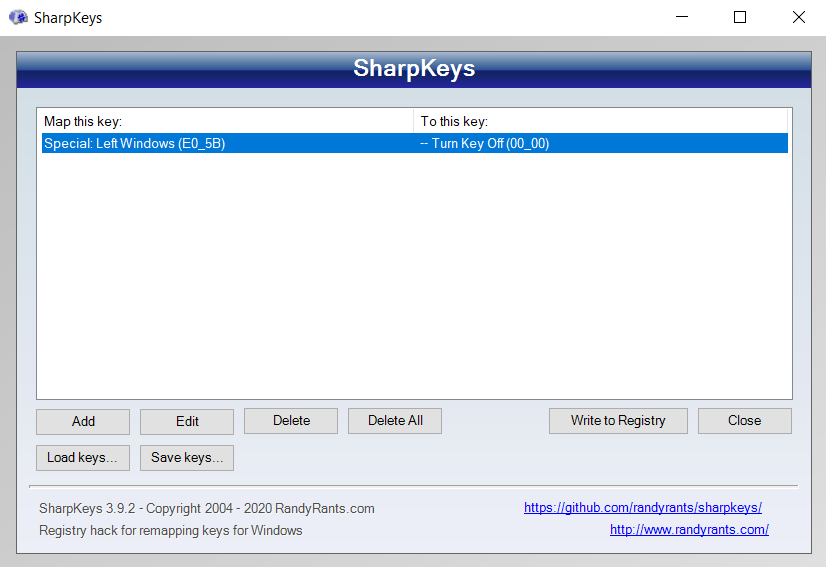Viewport: 826px width, 567px height.
Task: Remove all mappings with Delete All
Action: tap(395, 421)
